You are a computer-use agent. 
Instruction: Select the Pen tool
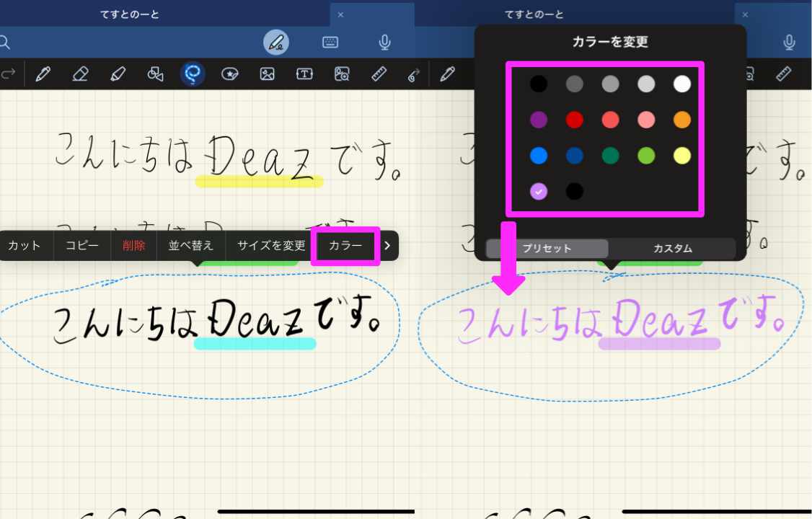pyautogui.click(x=43, y=74)
